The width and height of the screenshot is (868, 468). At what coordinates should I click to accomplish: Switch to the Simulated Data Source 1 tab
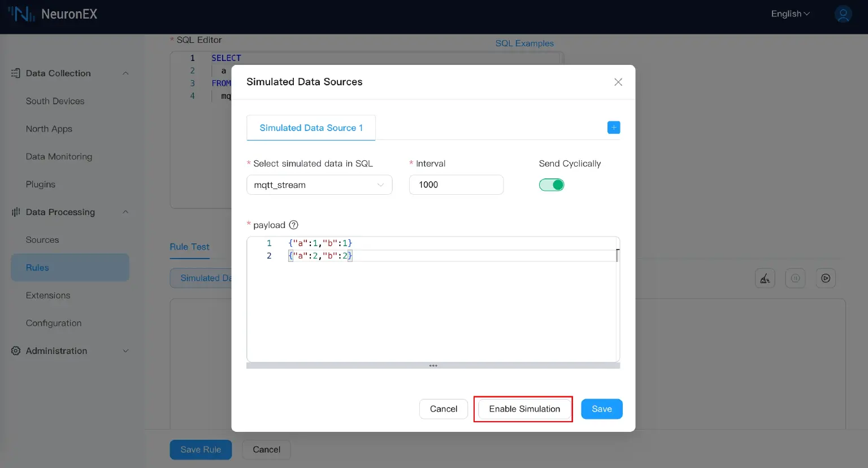311,128
